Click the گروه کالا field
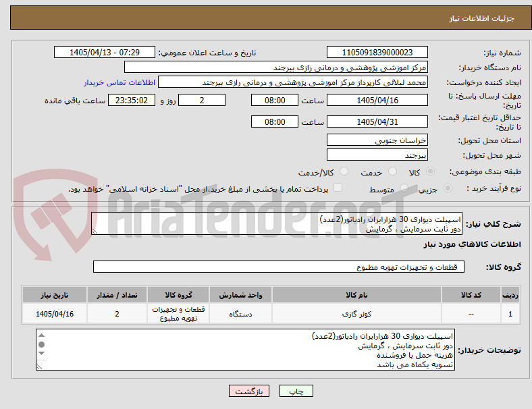The image size is (532, 409). [x=279, y=267]
